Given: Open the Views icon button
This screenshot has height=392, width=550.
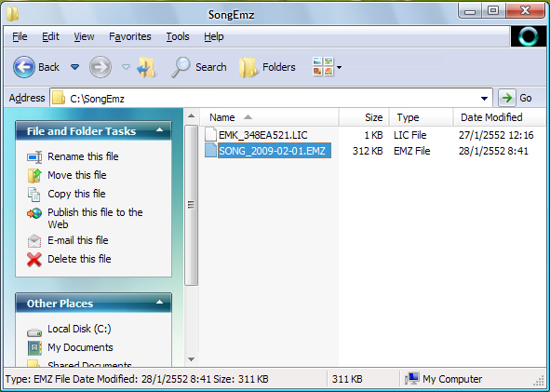Looking at the screenshot, I should pos(323,67).
